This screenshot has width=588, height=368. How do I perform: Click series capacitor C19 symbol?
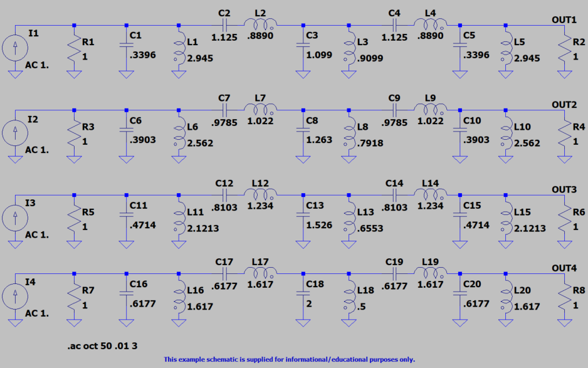pyautogui.click(x=394, y=274)
